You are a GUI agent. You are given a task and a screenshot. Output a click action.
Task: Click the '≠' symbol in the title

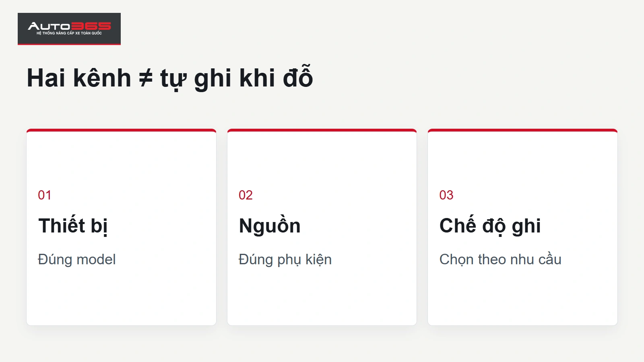[x=146, y=78]
